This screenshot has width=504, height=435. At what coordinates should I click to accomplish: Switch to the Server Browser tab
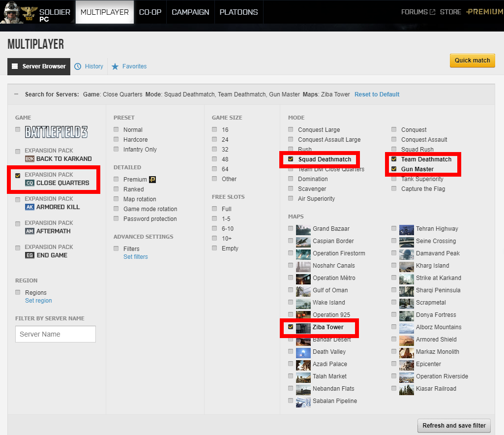pos(39,66)
